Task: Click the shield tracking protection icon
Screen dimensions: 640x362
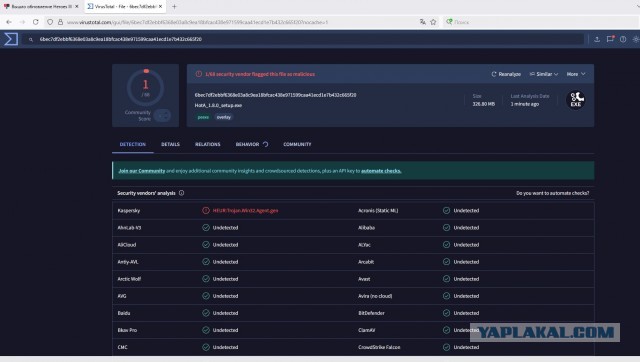Action: 50,22
